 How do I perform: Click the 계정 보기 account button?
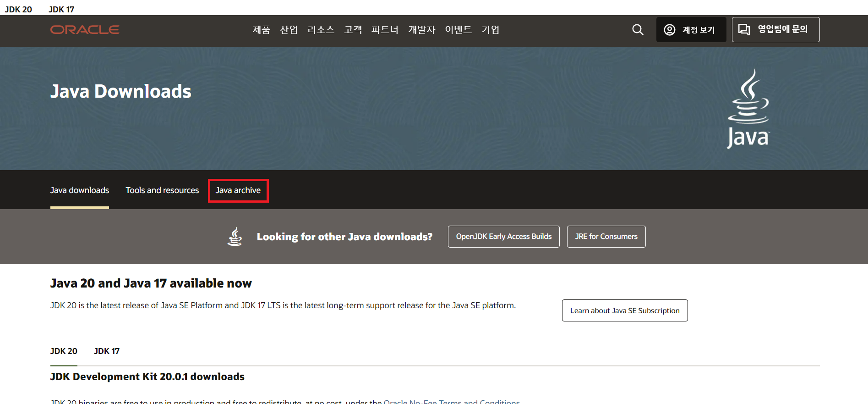[691, 30]
